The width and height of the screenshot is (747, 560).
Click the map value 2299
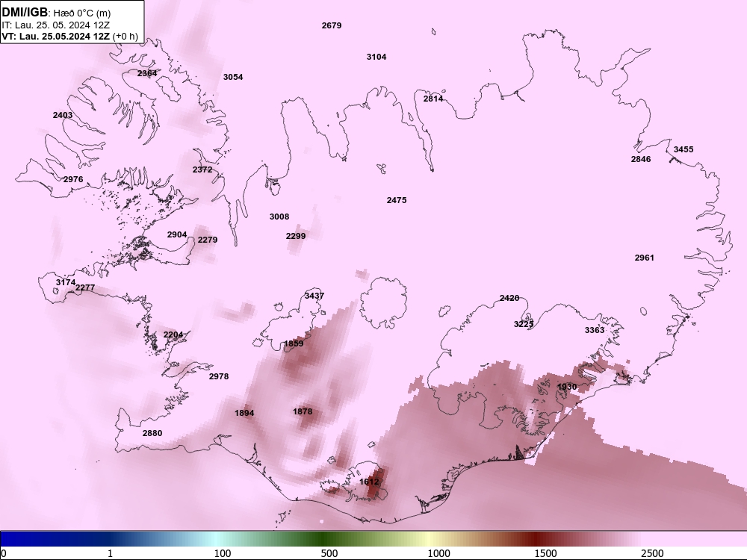click(x=296, y=236)
